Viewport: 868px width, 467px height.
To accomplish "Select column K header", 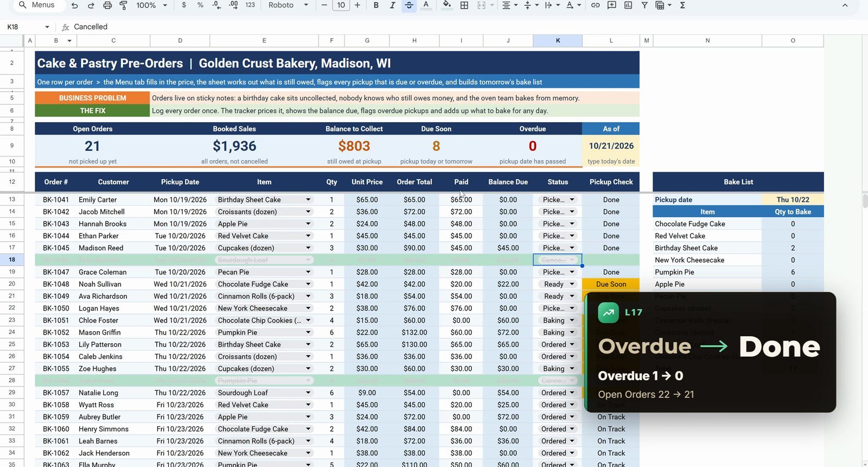I will (558, 41).
